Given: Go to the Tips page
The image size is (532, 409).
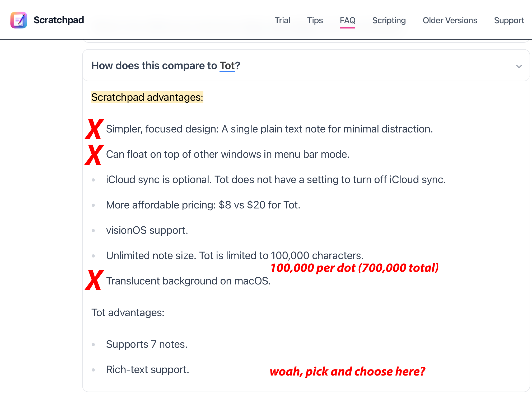Looking at the screenshot, I should [x=315, y=20].
